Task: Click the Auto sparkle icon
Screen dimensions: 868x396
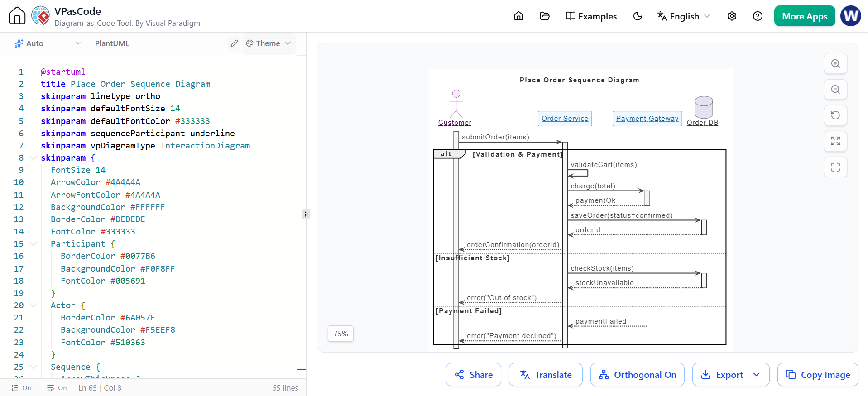Action: [x=19, y=43]
